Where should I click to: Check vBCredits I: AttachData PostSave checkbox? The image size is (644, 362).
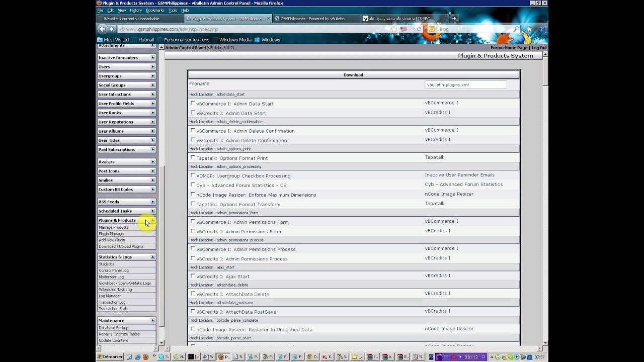click(x=193, y=311)
